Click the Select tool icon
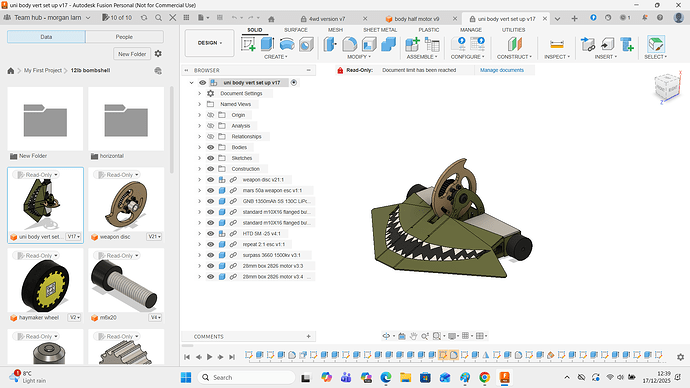Image resolution: width=690 pixels, height=388 pixels. pyautogui.click(x=656, y=44)
